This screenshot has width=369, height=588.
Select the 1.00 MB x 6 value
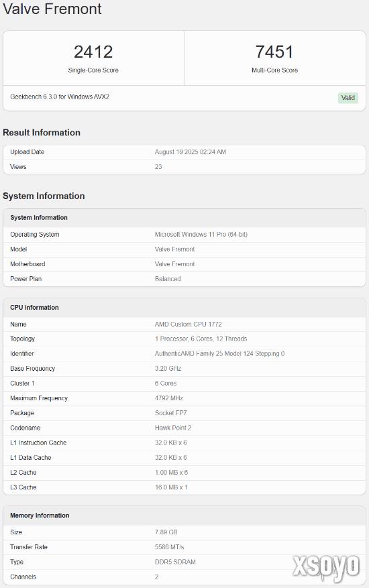tap(171, 473)
